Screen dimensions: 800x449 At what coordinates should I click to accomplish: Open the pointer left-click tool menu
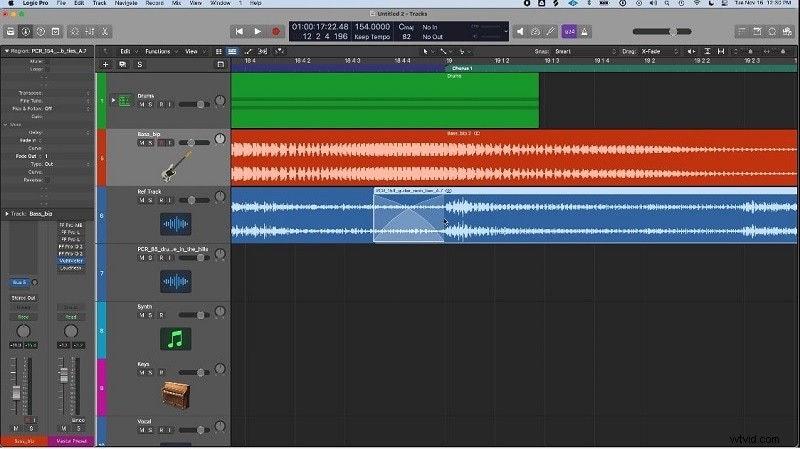(428, 52)
